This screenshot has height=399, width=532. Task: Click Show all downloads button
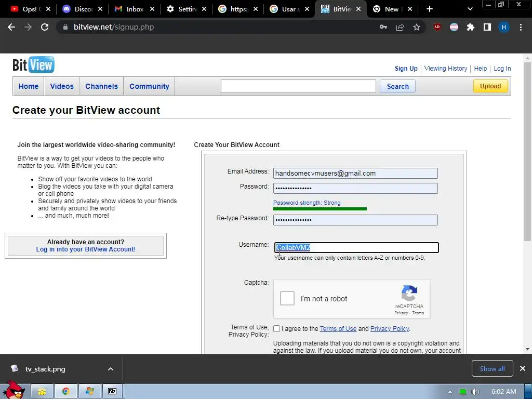pyautogui.click(x=492, y=368)
